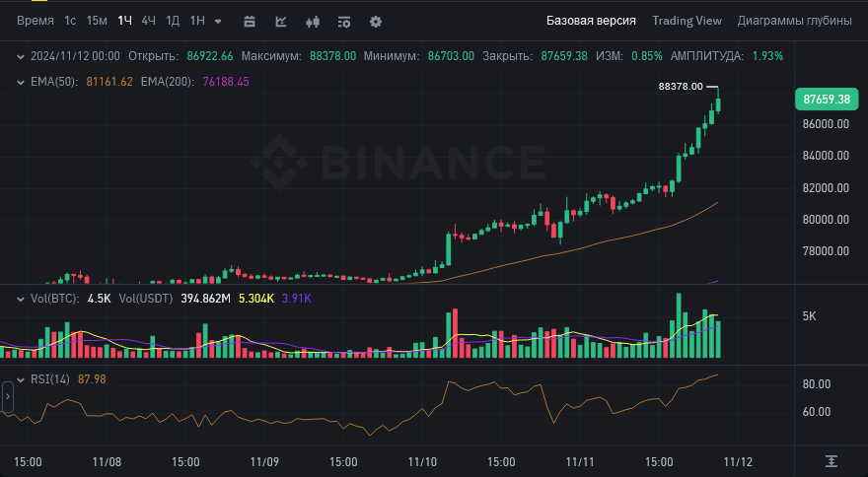This screenshot has height=477, width=868.
Task: Click the EMA(200) value 76188.45
Action: (x=226, y=82)
